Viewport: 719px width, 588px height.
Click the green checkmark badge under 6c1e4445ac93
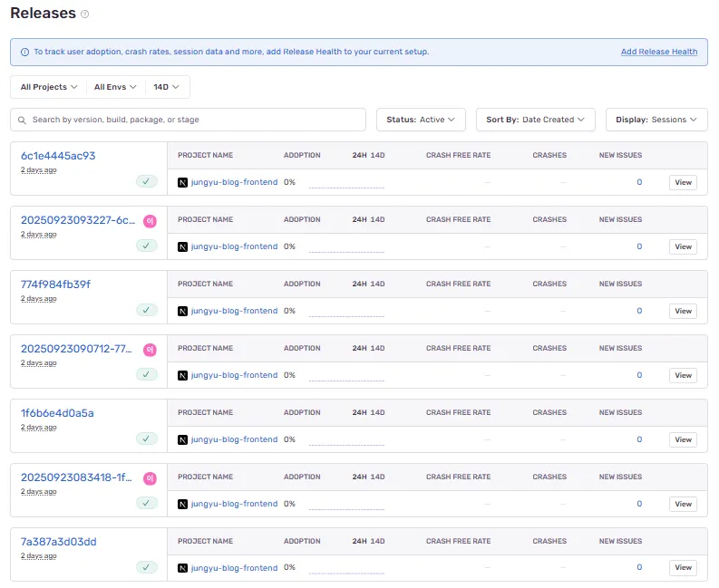147,181
